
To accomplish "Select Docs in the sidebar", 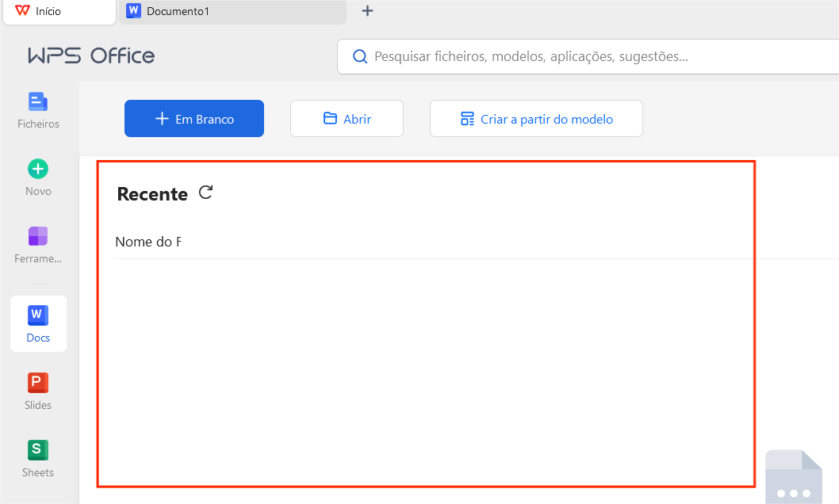I will 38,323.
